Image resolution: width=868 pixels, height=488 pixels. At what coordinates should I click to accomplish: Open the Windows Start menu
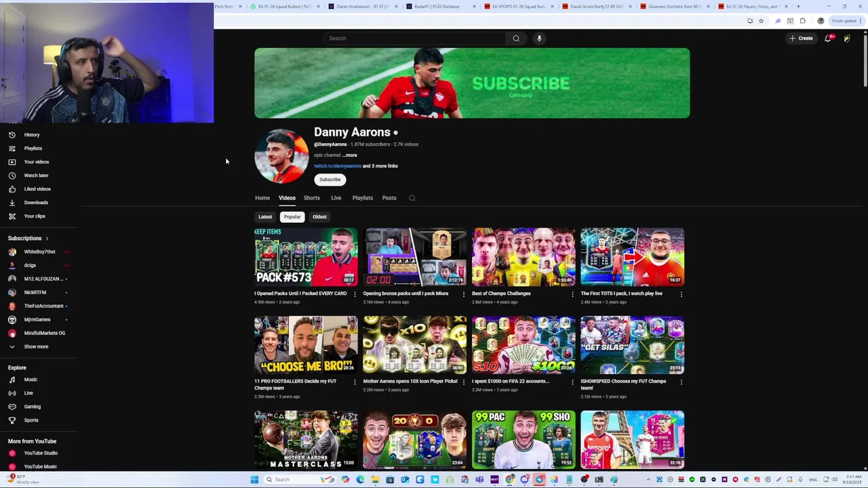click(254, 480)
